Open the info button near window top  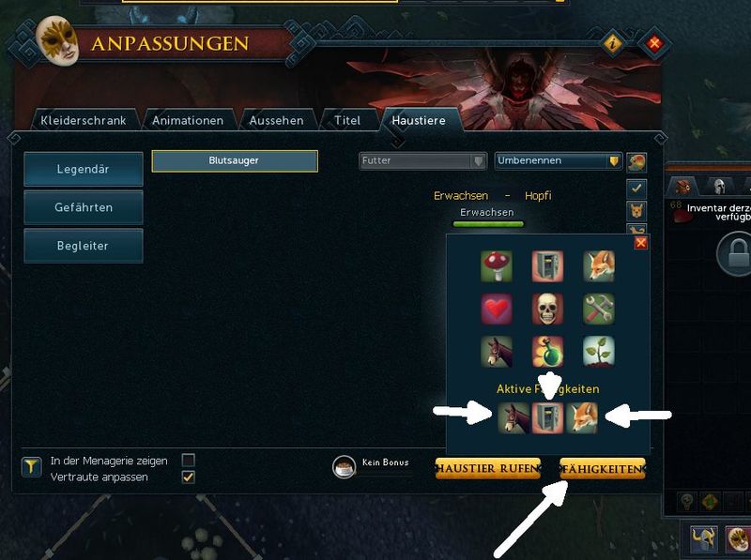pyautogui.click(x=613, y=44)
